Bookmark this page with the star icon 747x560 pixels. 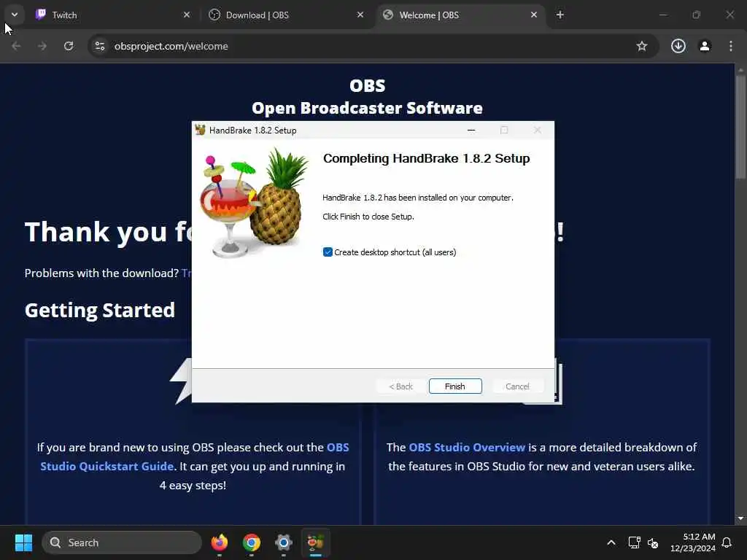(x=642, y=46)
